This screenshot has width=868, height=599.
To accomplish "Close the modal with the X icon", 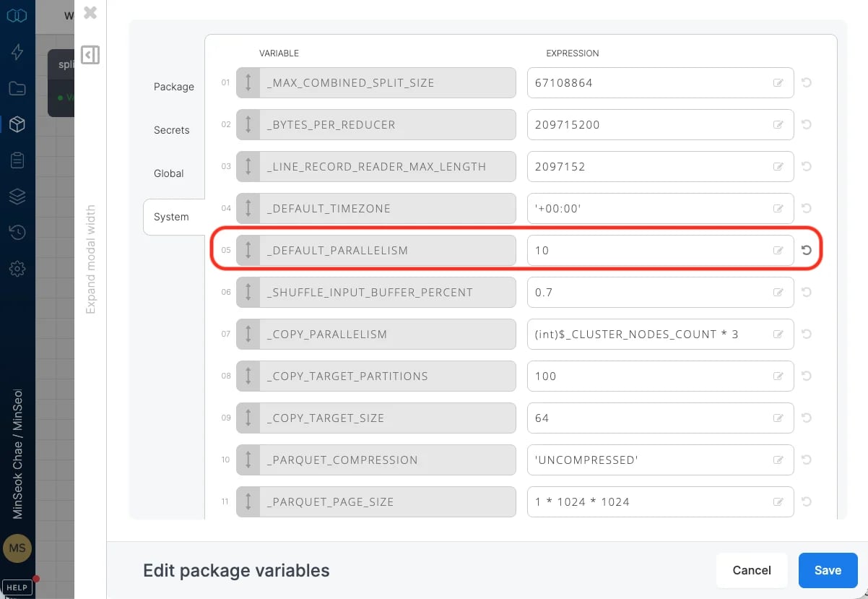I will [x=90, y=12].
